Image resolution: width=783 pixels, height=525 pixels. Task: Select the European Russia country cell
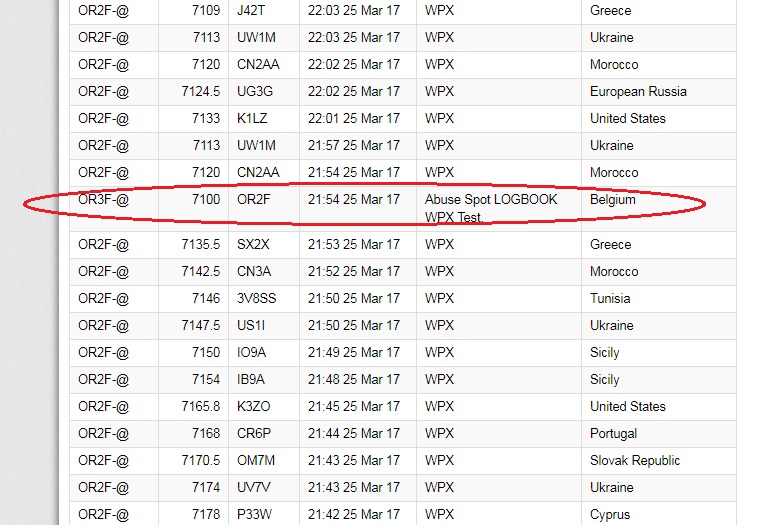638,91
